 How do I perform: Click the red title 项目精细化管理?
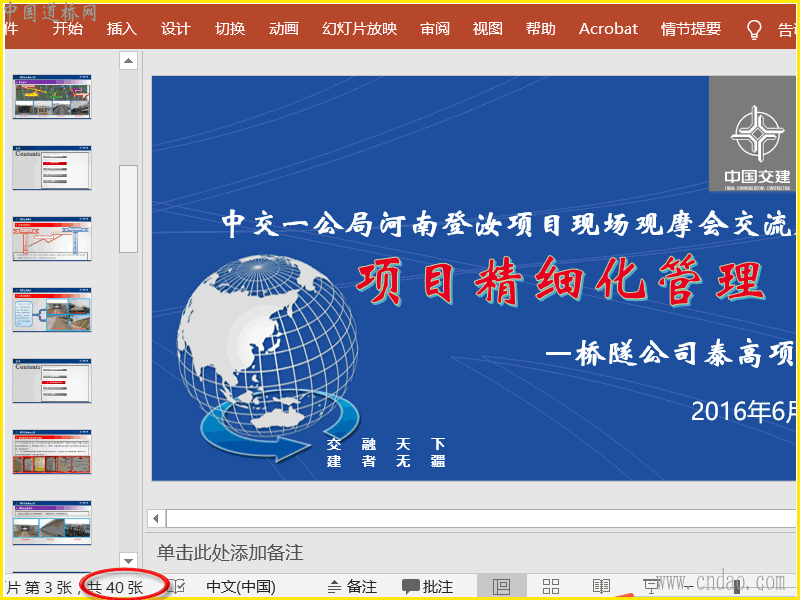560,281
